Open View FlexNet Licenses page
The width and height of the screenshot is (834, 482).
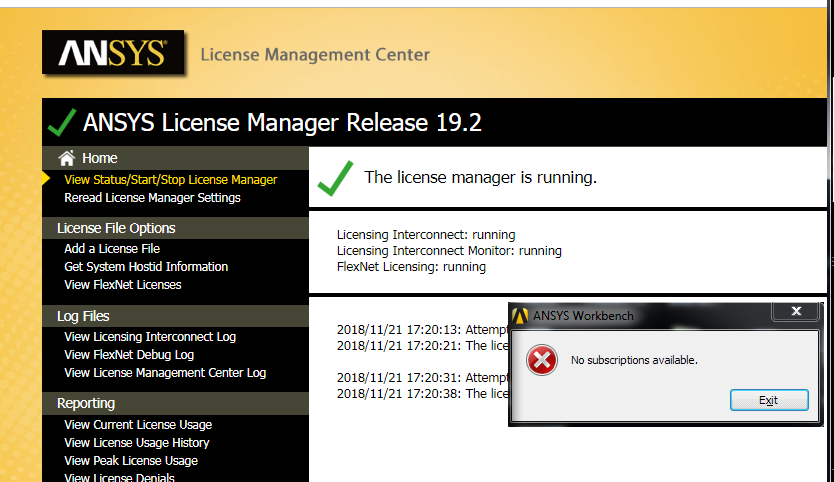pyautogui.click(x=123, y=285)
